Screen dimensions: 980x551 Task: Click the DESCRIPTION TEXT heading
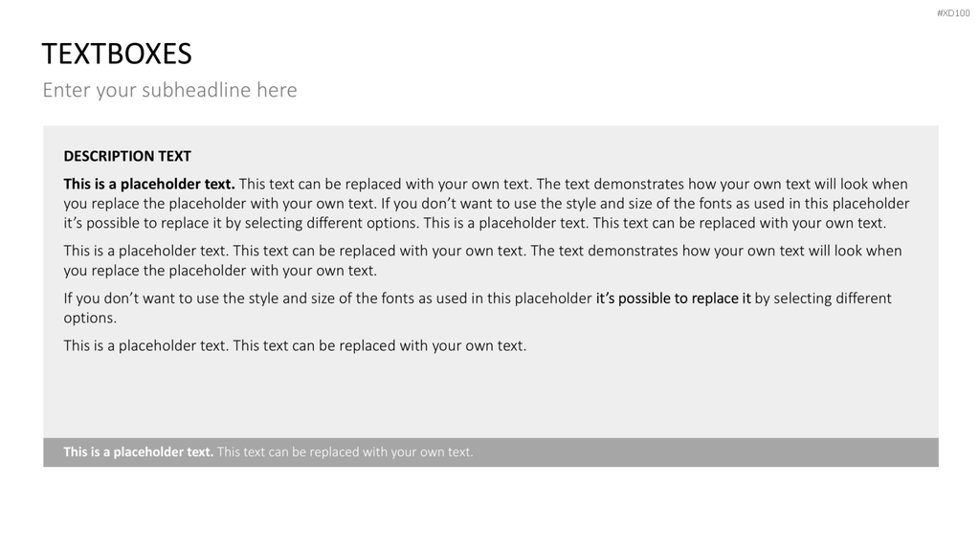pos(127,156)
